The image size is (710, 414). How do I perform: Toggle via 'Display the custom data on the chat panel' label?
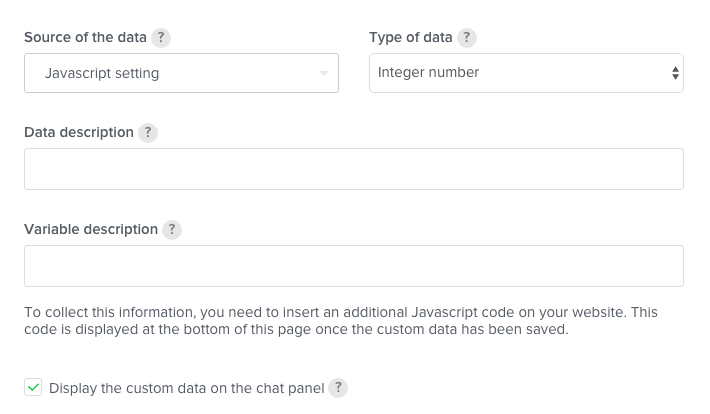coord(187,388)
